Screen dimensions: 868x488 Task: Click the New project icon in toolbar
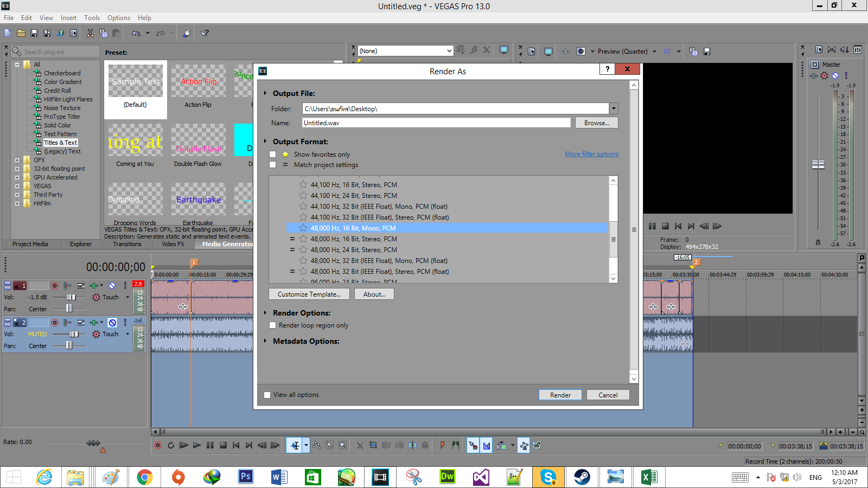point(8,33)
